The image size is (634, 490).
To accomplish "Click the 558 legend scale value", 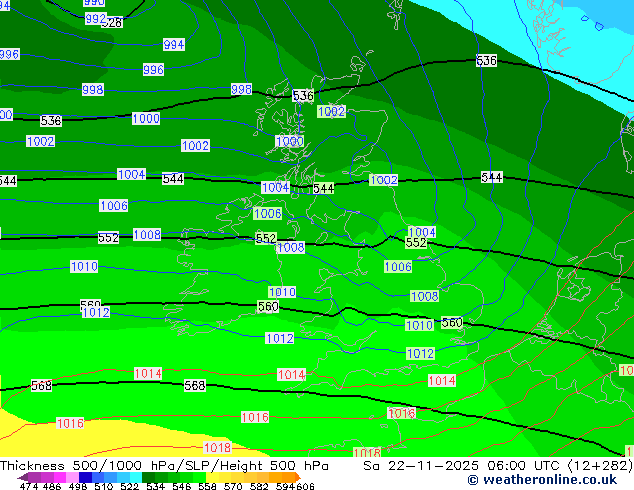I will [x=207, y=486].
